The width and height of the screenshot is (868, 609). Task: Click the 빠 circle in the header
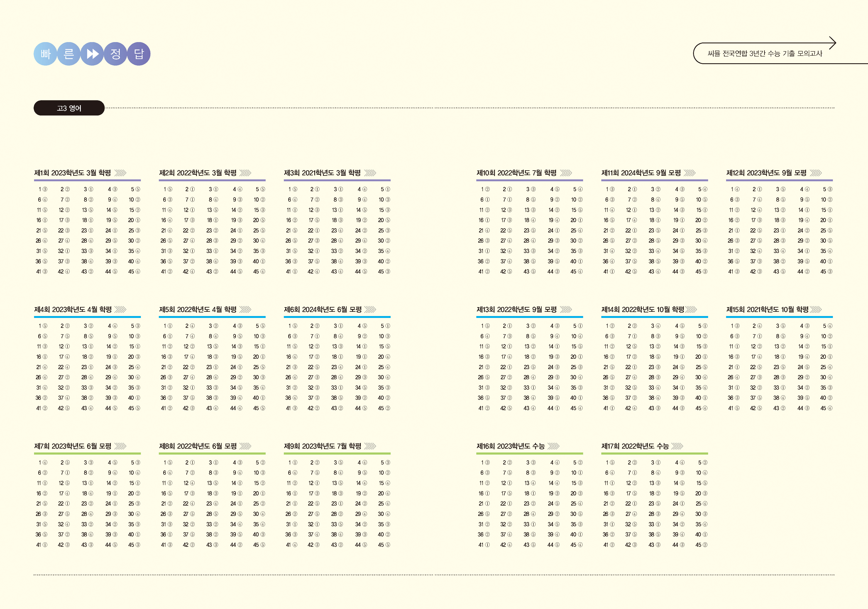45,54
